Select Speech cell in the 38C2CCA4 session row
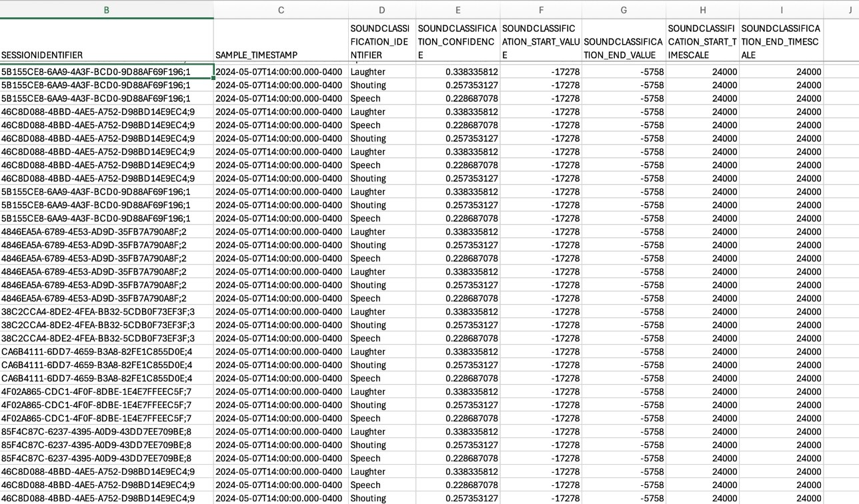This screenshot has width=859, height=504. (x=382, y=338)
